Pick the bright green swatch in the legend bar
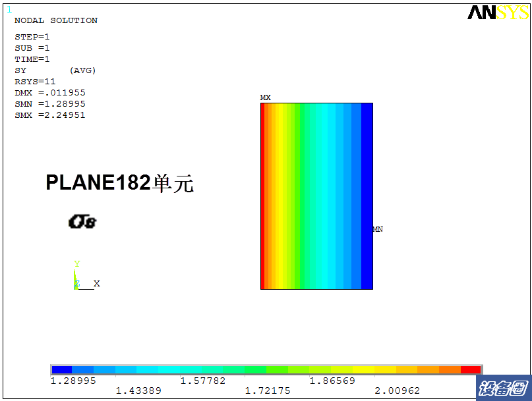The height and width of the screenshot is (401, 532). coord(277,370)
